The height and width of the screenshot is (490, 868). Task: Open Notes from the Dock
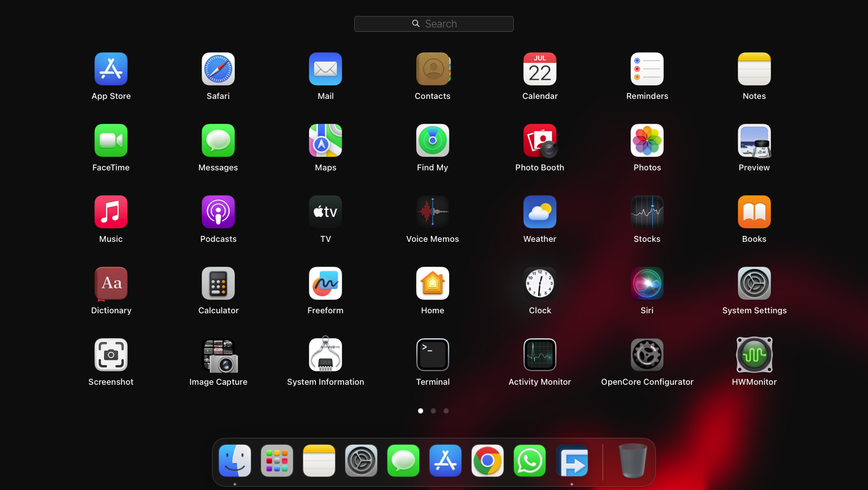coord(319,461)
